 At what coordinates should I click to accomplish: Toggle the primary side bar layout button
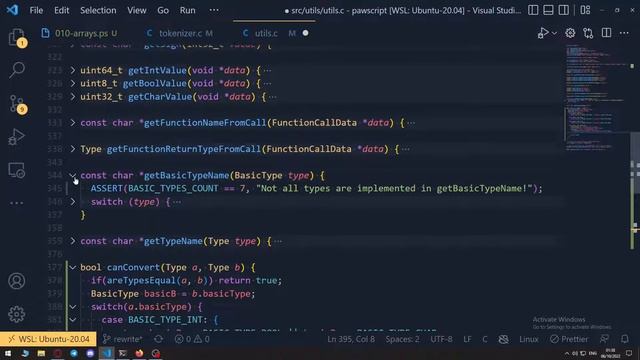tap(533, 10)
